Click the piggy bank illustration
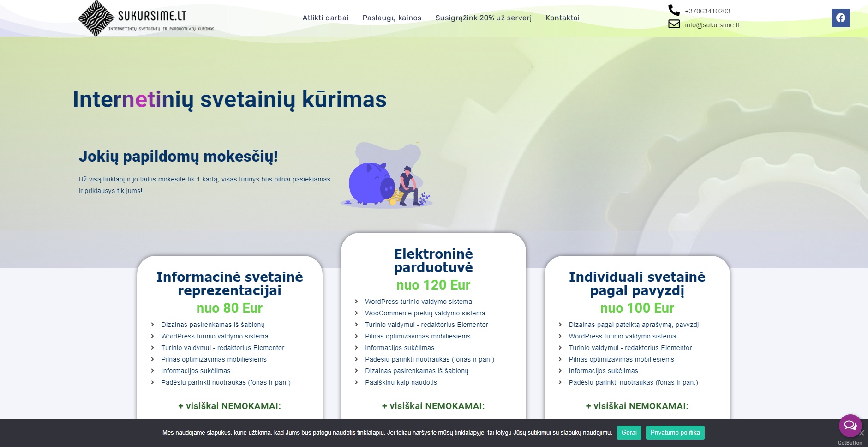This screenshot has height=447, width=868. coord(387,175)
